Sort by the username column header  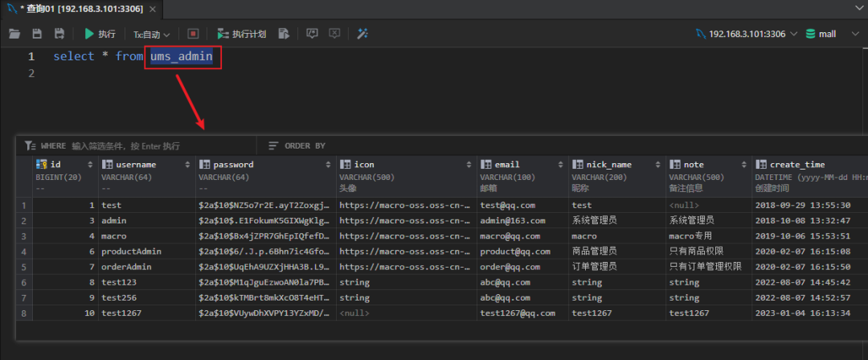tap(129, 164)
